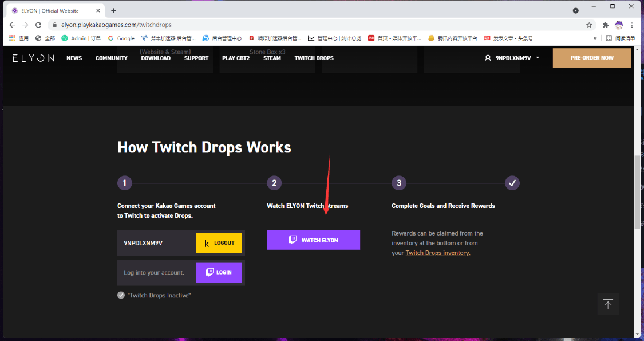The image size is (644, 341).
Task: Click the address bar URL
Action: [116, 25]
